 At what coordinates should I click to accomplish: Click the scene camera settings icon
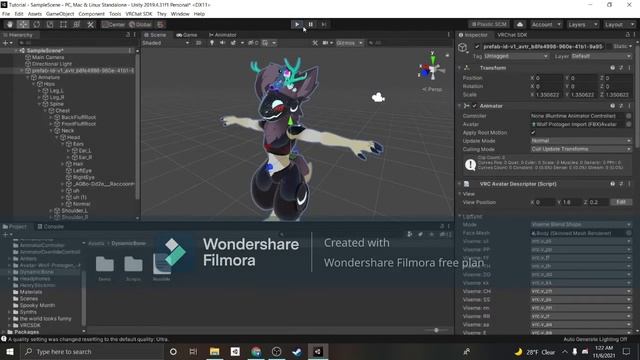pos(325,42)
